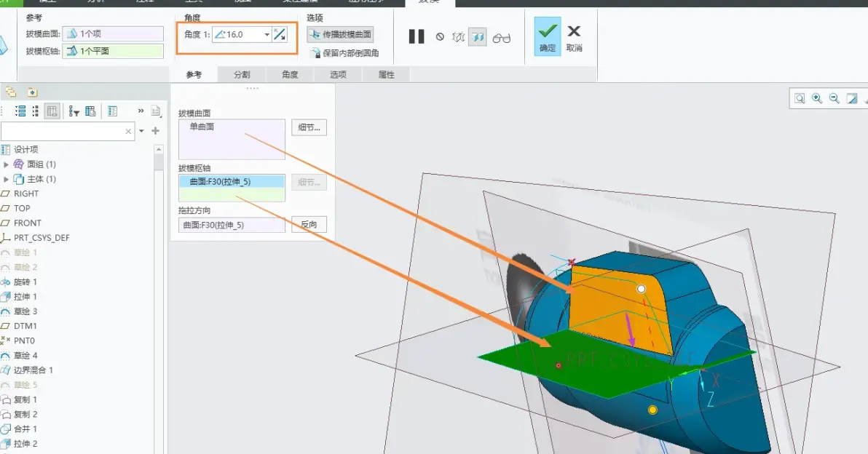
Task: Expand the 主体 (1) tree node
Action: 6,179
